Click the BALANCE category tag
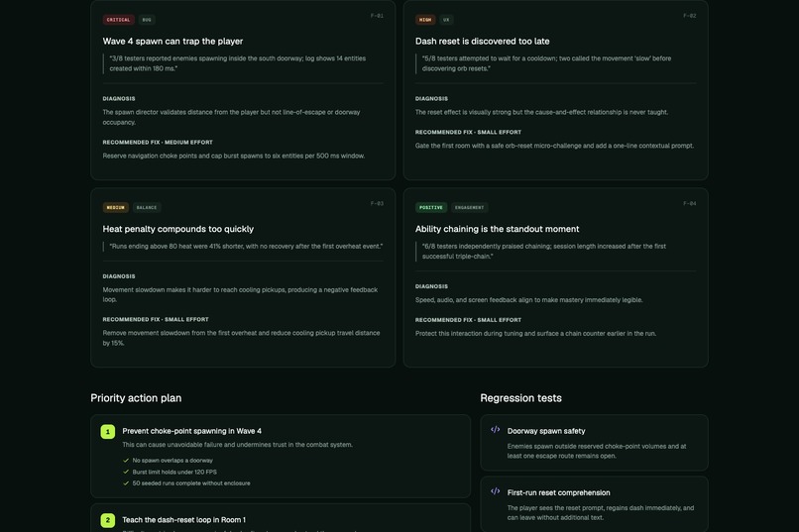 point(147,208)
